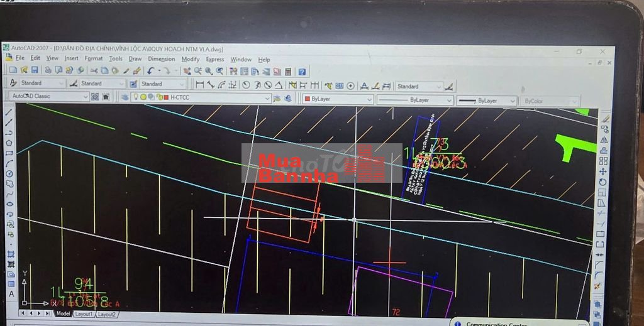The height and width of the screenshot is (326, 644).
Task: Open the Layer Properties Manager icon
Action: click(x=124, y=97)
